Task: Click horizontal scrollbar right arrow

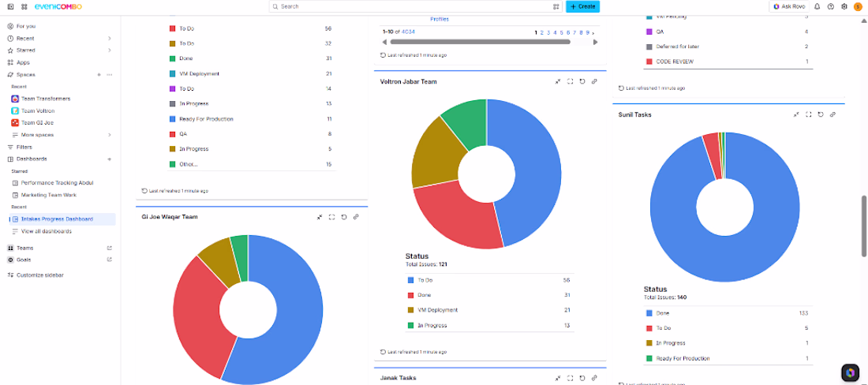Action: [595, 42]
